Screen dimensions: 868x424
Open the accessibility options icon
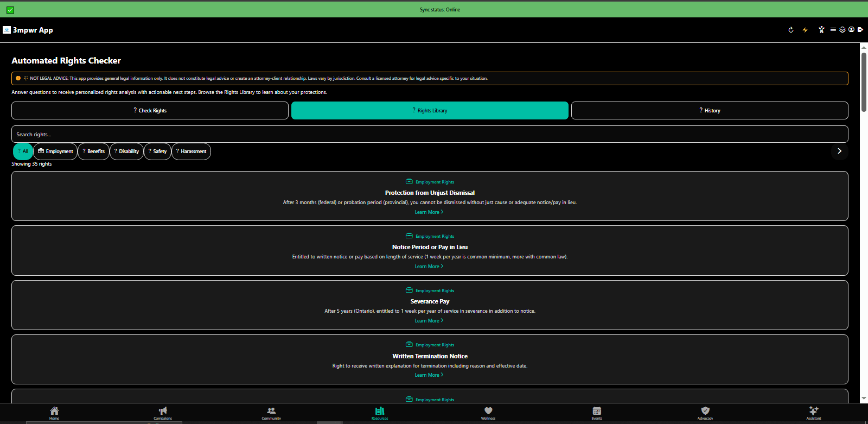coord(821,30)
